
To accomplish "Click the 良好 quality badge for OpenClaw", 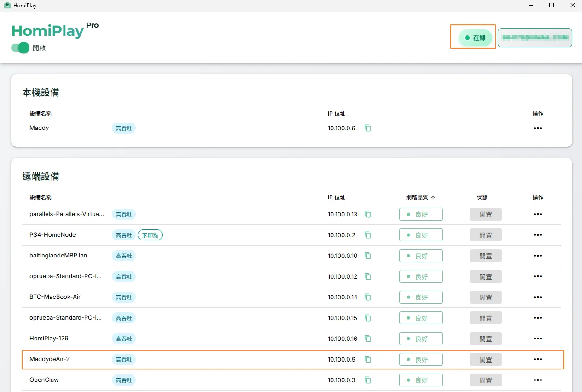I will (421, 380).
